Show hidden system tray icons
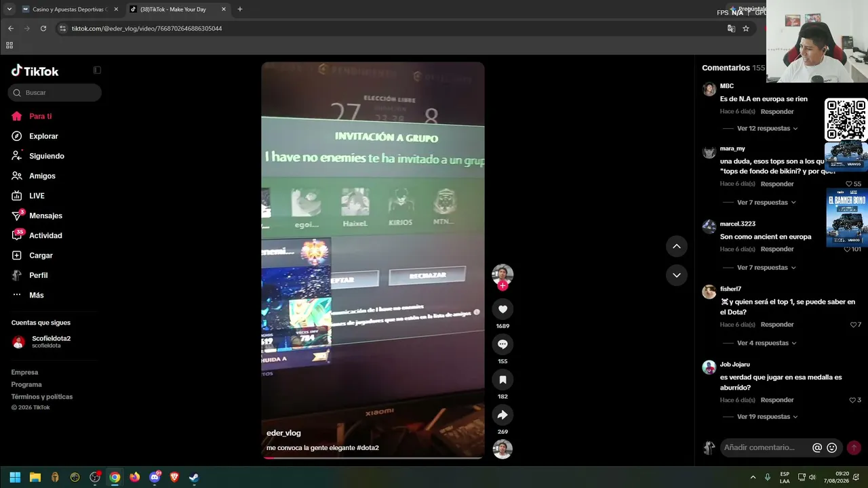The width and height of the screenshot is (868, 488). point(753,477)
